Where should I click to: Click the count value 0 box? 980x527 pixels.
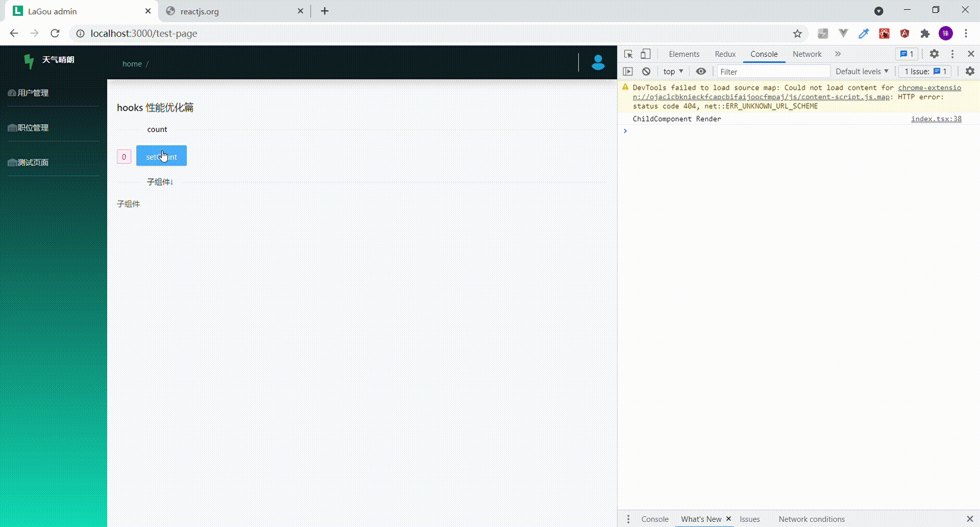coord(124,157)
